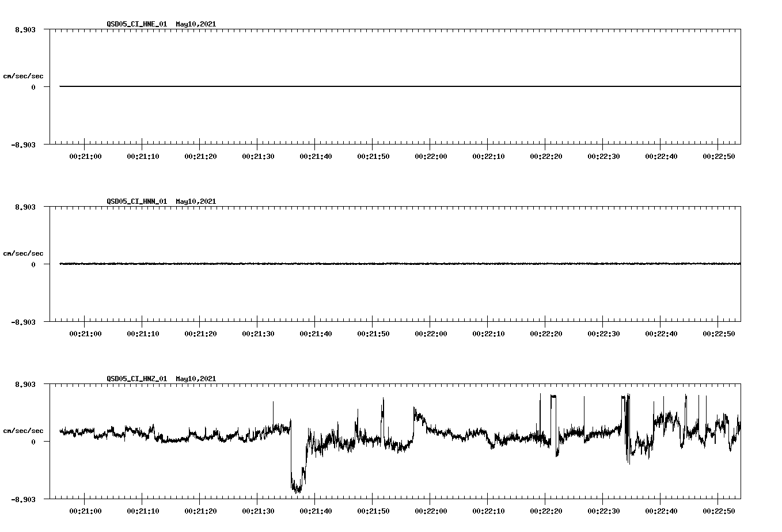Viewport: 782px width, 532px height.
Task: Click the 00:21:00 time label under HNZ plot
Action: [x=85, y=511]
